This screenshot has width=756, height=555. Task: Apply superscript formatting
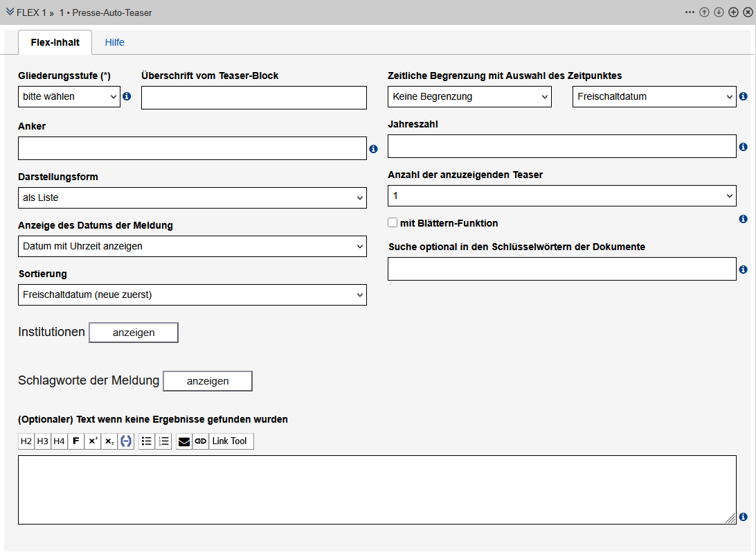click(93, 441)
